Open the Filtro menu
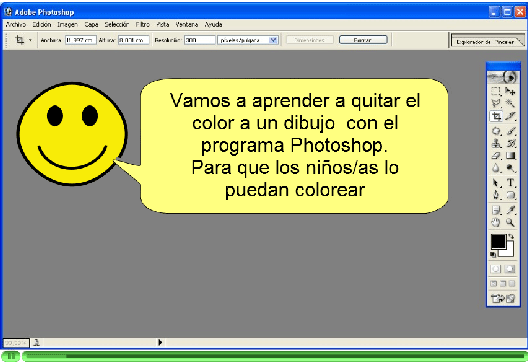The height and width of the screenshot is (363, 528). click(143, 25)
